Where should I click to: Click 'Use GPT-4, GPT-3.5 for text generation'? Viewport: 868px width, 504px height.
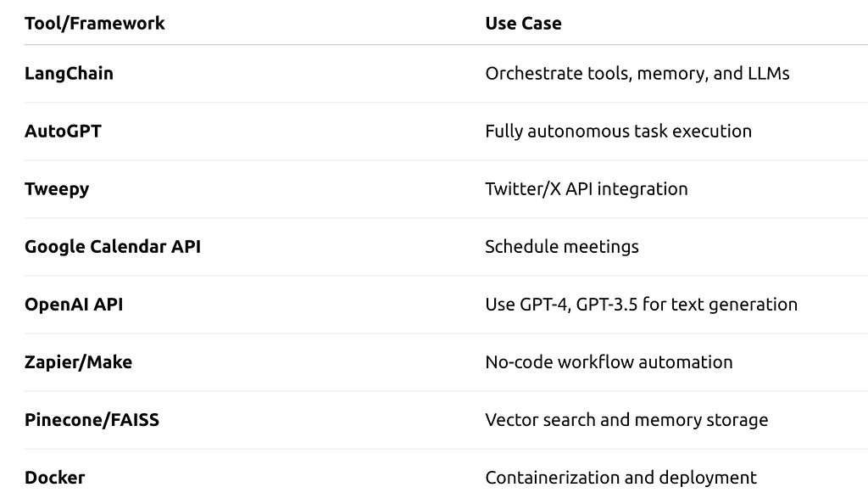pos(641,305)
